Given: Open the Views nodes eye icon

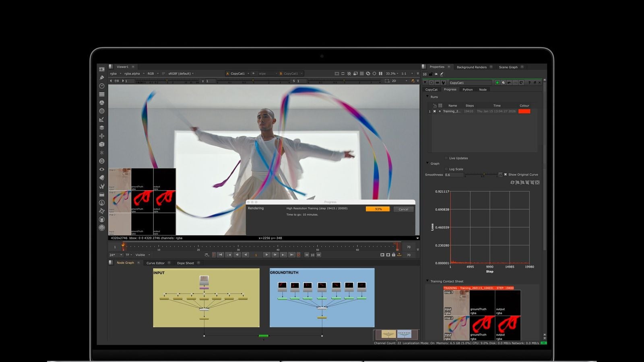Looking at the screenshot, I should [102, 169].
